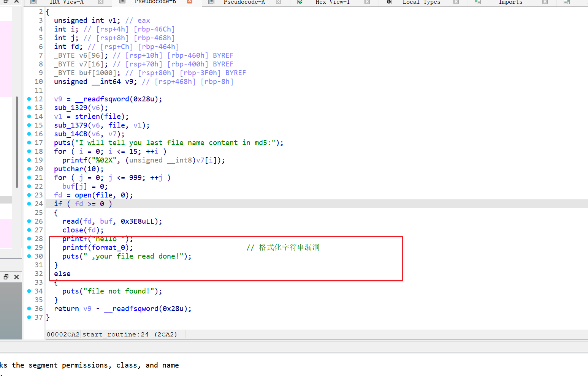Click the sub_1379 function call

click(71, 125)
